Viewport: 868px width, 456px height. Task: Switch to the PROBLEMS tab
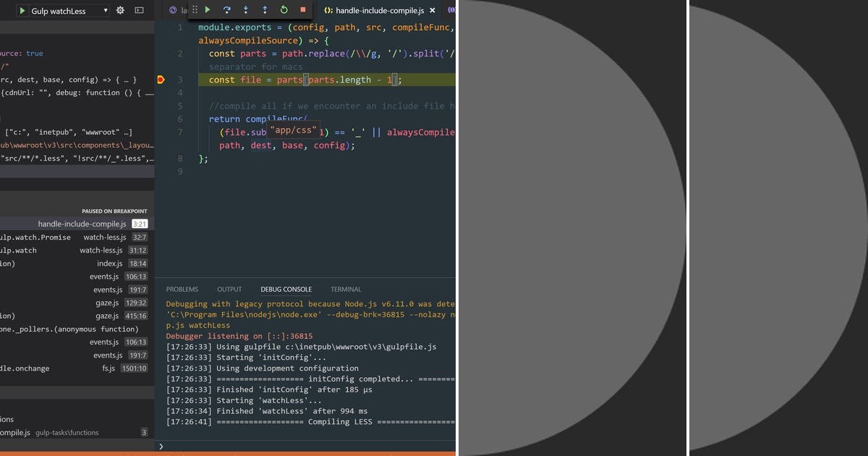tap(182, 289)
